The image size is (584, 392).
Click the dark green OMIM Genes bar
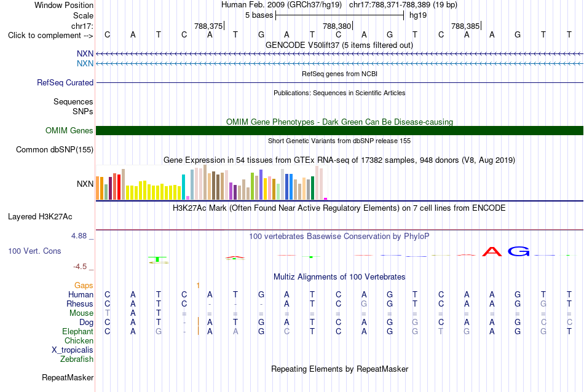pyautogui.click(x=339, y=130)
